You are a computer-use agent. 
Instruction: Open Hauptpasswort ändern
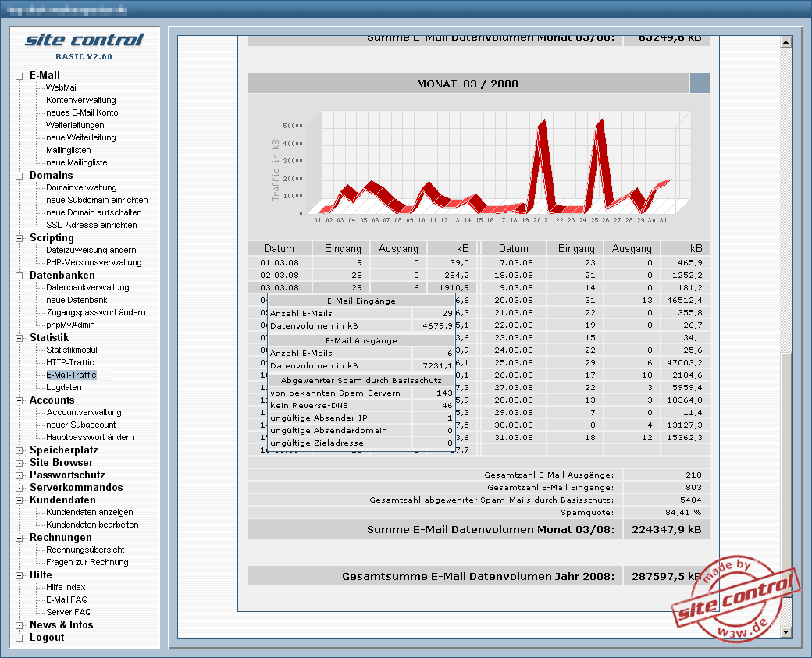pyautogui.click(x=90, y=437)
